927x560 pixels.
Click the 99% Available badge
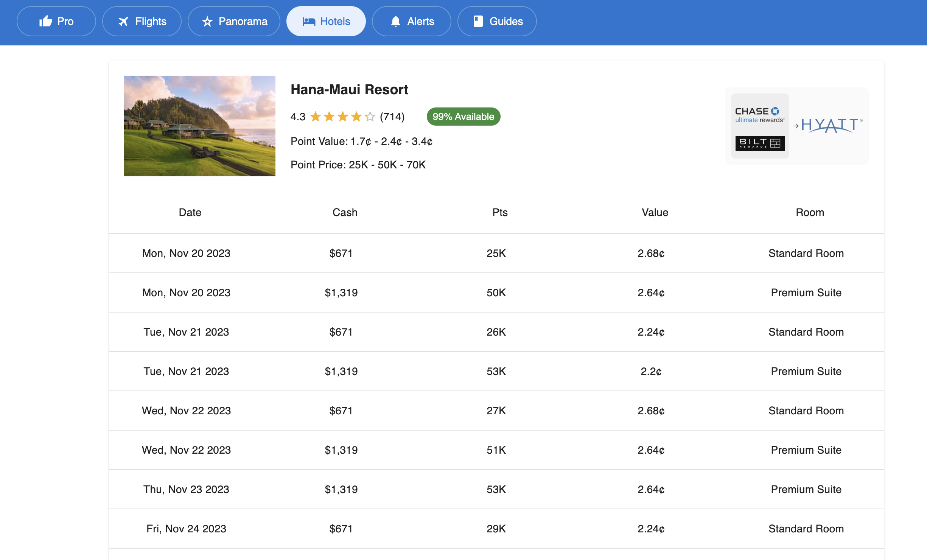point(463,117)
